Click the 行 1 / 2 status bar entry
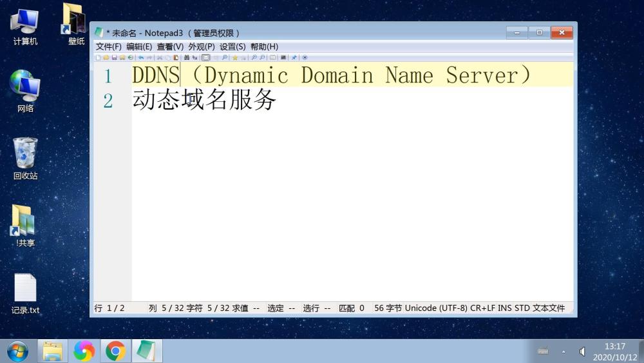Viewport: 644px width, 363px height. point(109,308)
